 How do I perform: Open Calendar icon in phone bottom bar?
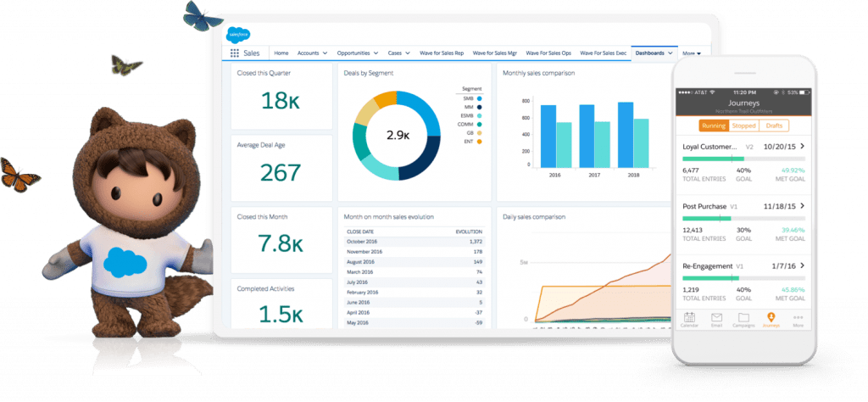[x=689, y=319]
